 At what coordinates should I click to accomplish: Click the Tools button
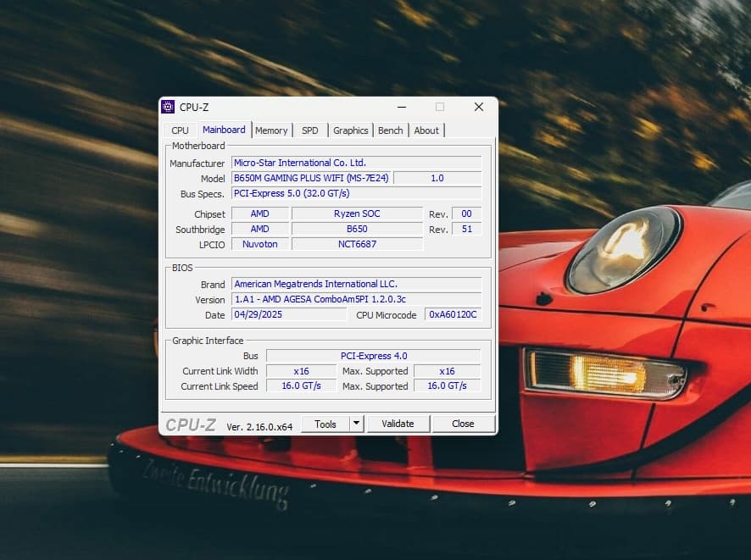pyautogui.click(x=325, y=424)
